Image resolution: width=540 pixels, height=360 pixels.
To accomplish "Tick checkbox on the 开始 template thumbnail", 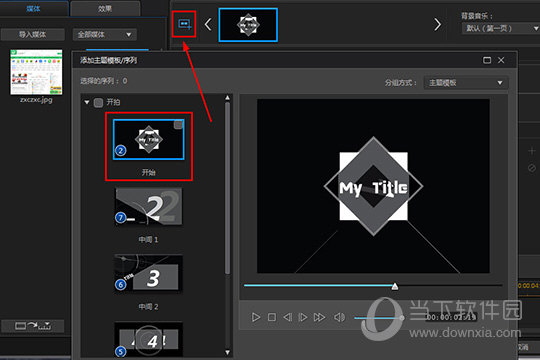I will (178, 125).
